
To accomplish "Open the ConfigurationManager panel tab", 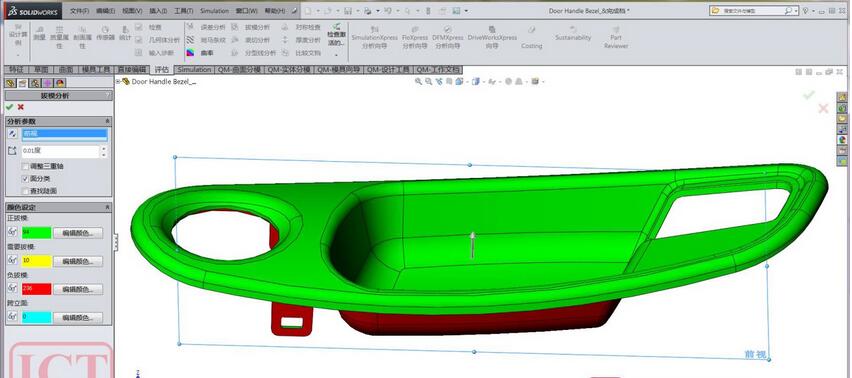I will [35, 83].
